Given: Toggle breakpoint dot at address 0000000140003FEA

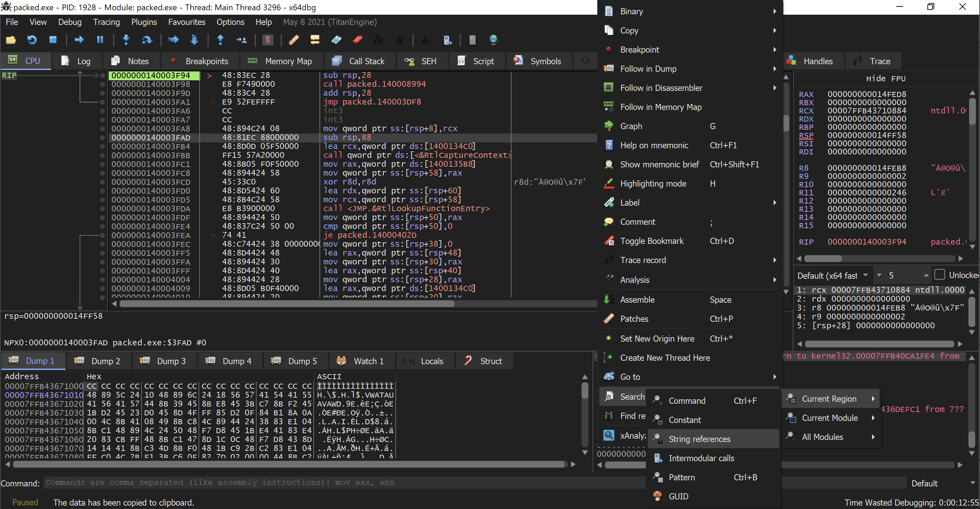Looking at the screenshot, I should pyautogui.click(x=102, y=235).
